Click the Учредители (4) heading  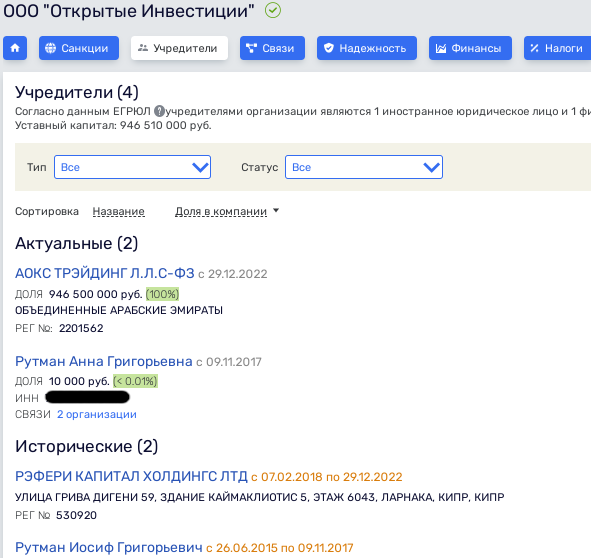coord(77,92)
